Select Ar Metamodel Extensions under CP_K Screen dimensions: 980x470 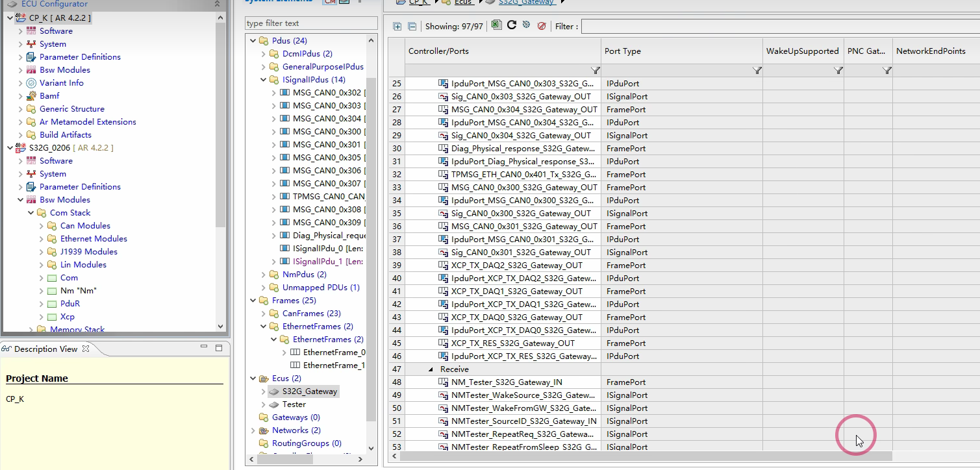coord(88,122)
